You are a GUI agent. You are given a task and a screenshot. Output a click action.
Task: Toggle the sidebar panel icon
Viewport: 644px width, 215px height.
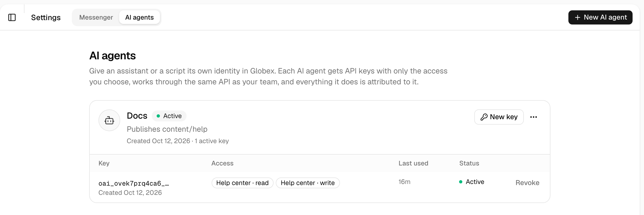click(x=12, y=17)
